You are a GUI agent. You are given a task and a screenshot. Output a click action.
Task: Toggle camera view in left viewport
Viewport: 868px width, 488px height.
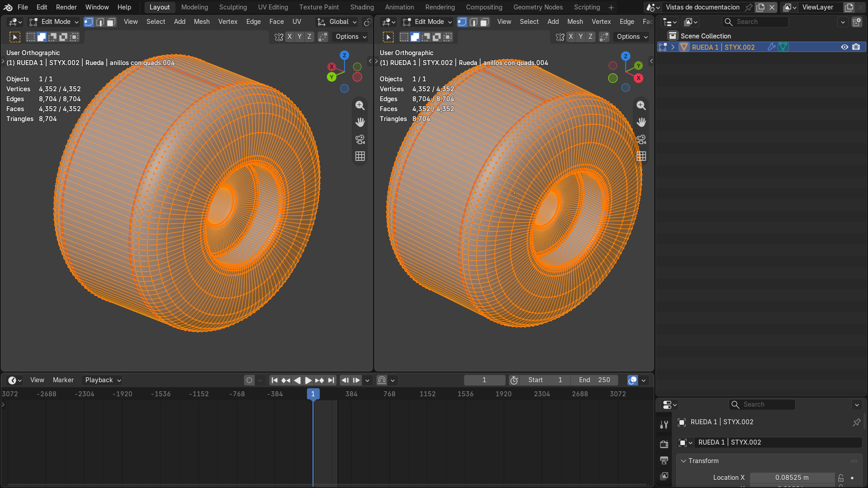point(360,139)
